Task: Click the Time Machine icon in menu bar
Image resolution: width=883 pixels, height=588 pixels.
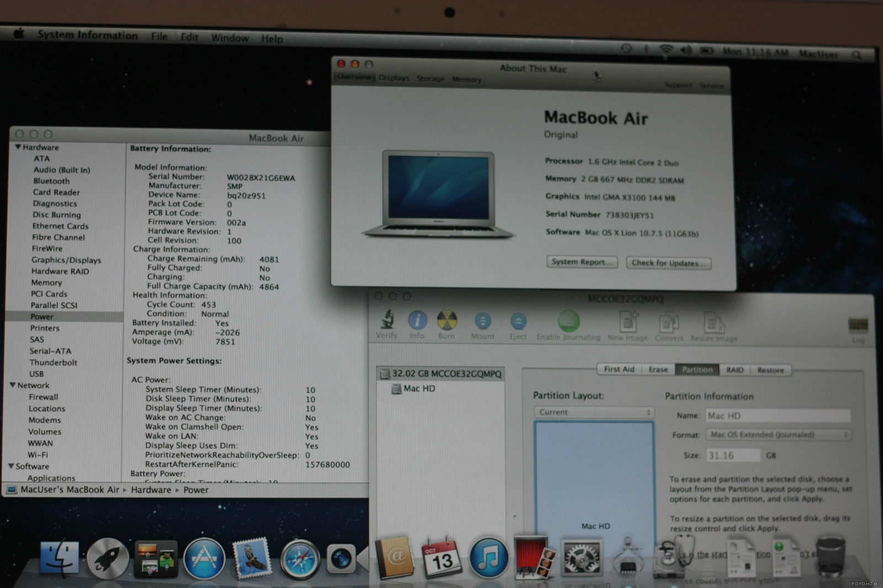Action: coord(626,49)
